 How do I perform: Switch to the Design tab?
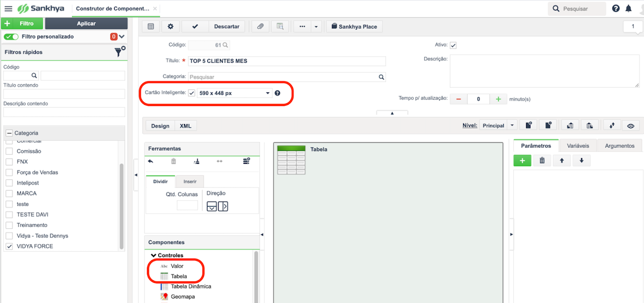tap(160, 126)
